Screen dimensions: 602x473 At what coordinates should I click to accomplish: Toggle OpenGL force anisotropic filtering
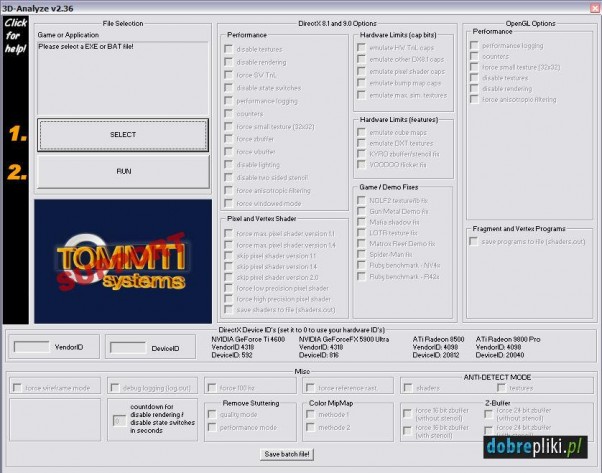point(474,99)
